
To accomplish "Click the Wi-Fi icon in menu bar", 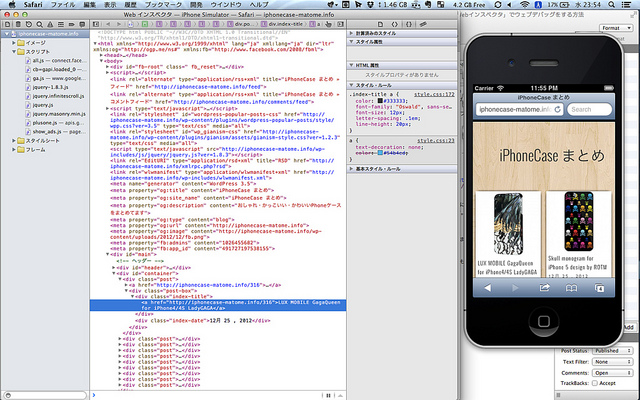I will click(x=525, y=5).
